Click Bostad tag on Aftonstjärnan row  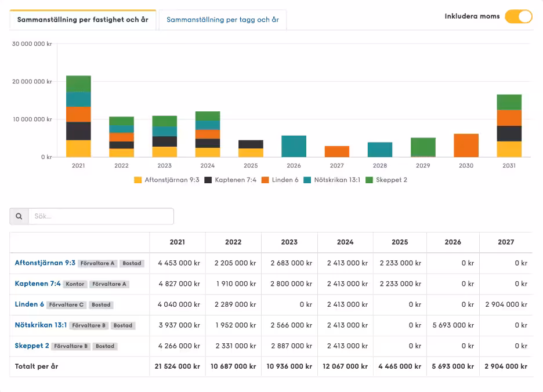(x=132, y=263)
